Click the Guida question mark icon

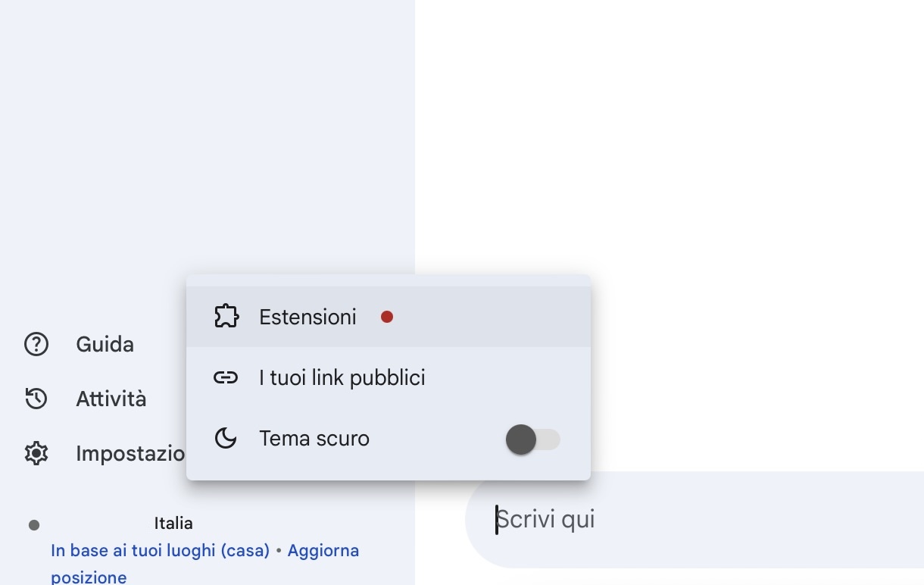[36, 344]
